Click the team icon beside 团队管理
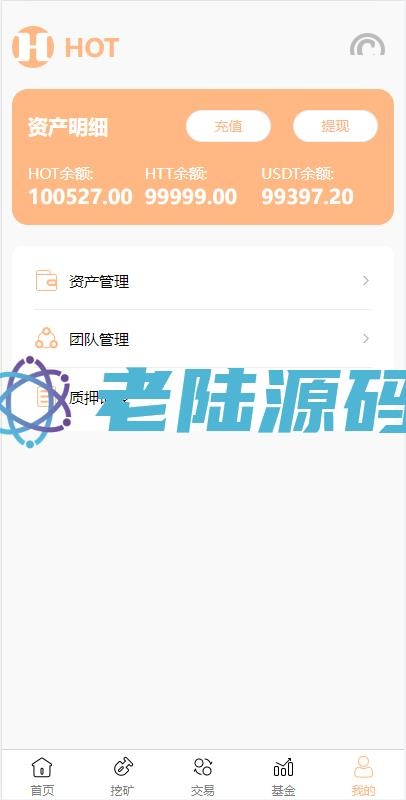 46,338
